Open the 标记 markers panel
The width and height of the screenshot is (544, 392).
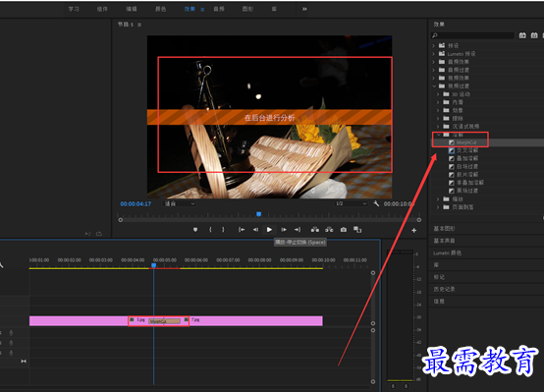[439, 277]
